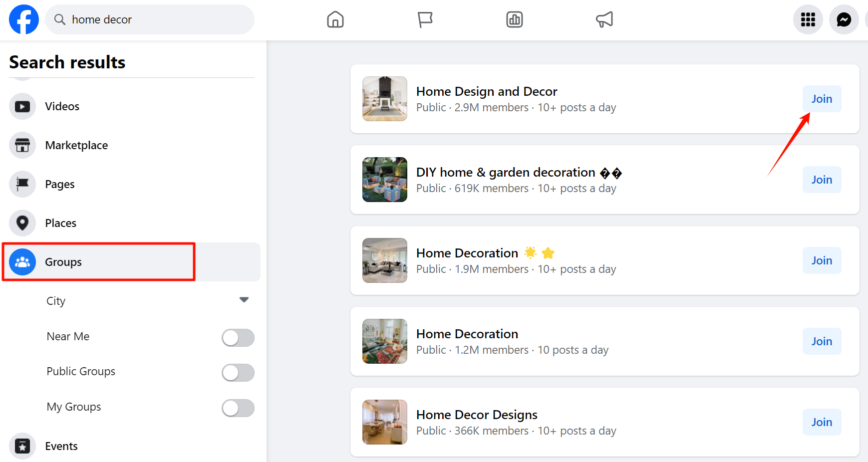Join the Home Design and Decor group
Image resolution: width=868 pixels, height=462 pixels.
(x=822, y=99)
